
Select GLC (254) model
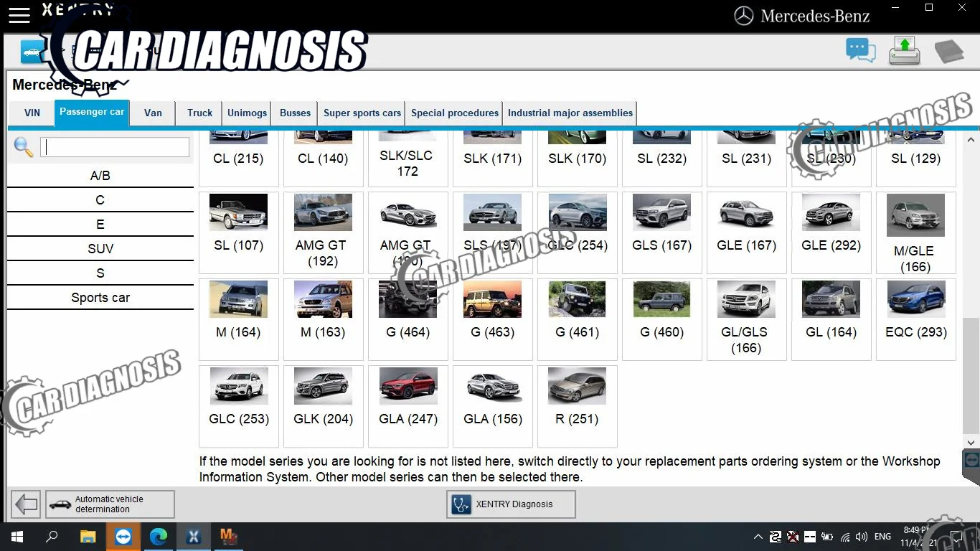(578, 232)
